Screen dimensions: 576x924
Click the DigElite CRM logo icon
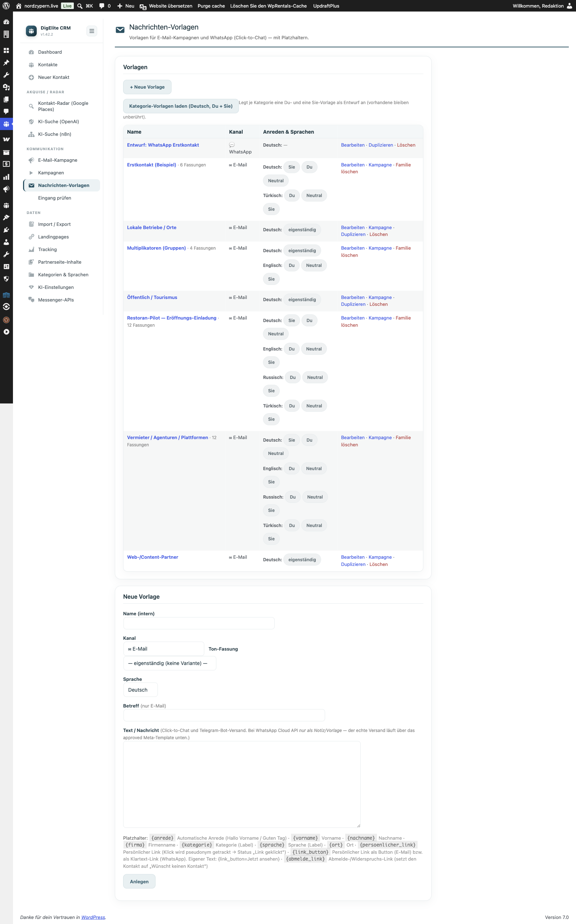(x=31, y=31)
